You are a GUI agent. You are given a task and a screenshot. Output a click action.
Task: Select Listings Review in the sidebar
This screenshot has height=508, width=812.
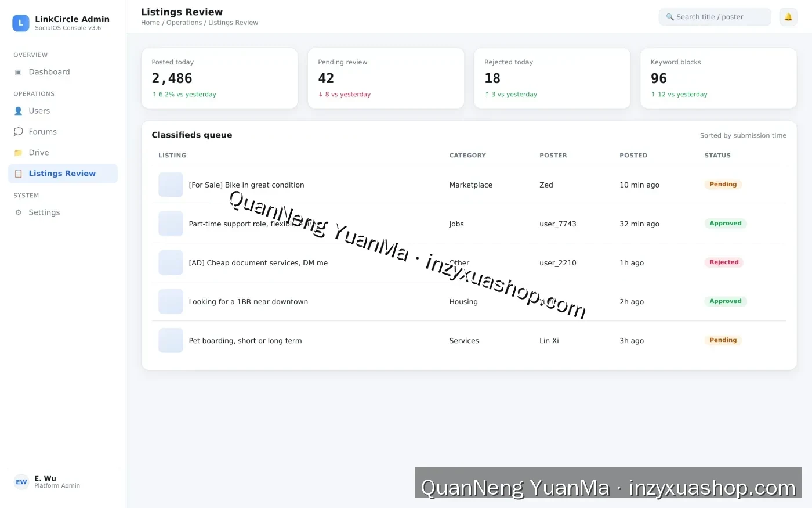[63, 174]
